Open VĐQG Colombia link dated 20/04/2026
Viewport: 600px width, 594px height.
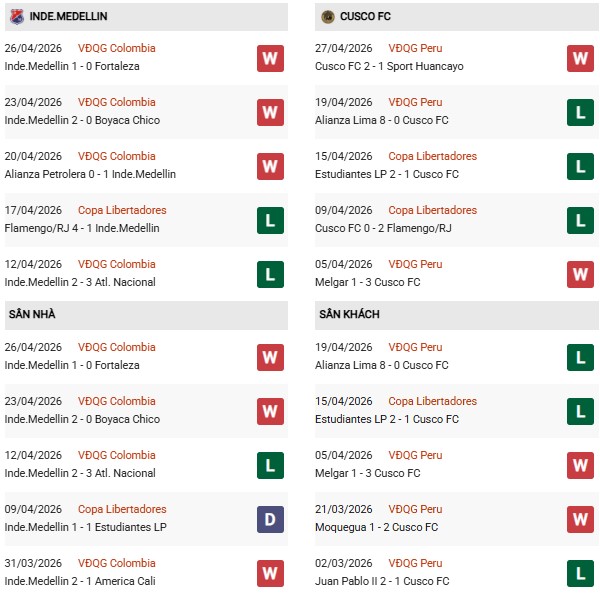pos(117,157)
